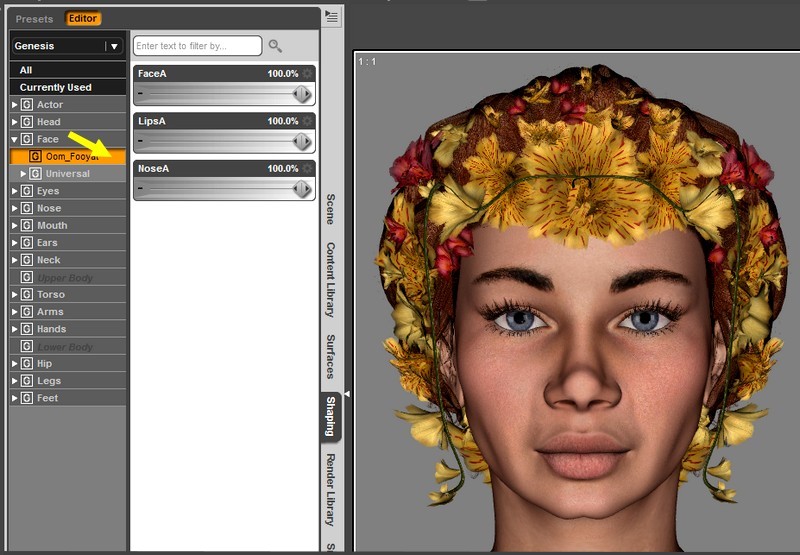Image resolution: width=800 pixels, height=555 pixels.
Task: Click the minus button on LipsA slider
Action: point(140,141)
